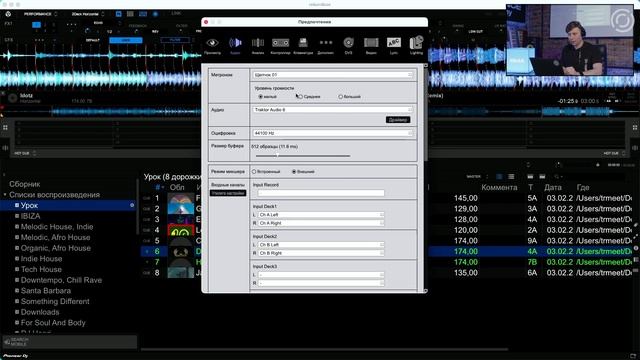Viewport: 640px width, 360px height.
Task: Open the Analysis preferences tab
Action: (x=258, y=45)
